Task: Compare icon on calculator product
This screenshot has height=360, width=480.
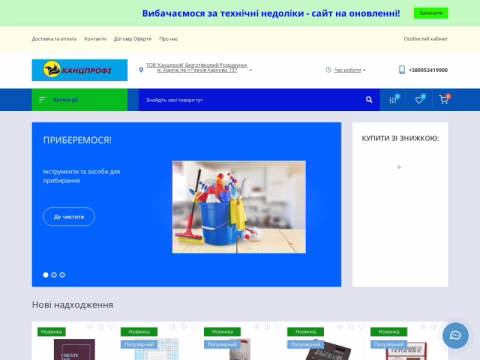Action: tap(350, 327)
